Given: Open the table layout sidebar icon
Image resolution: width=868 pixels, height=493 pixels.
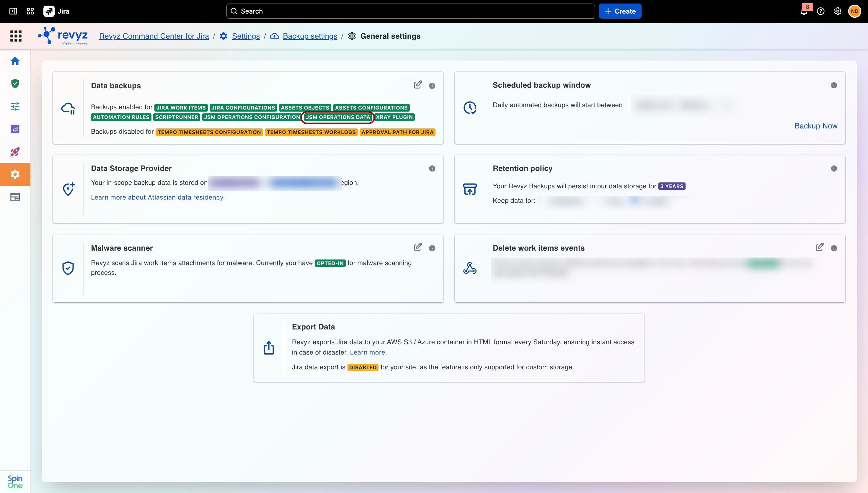Looking at the screenshot, I should point(15,197).
